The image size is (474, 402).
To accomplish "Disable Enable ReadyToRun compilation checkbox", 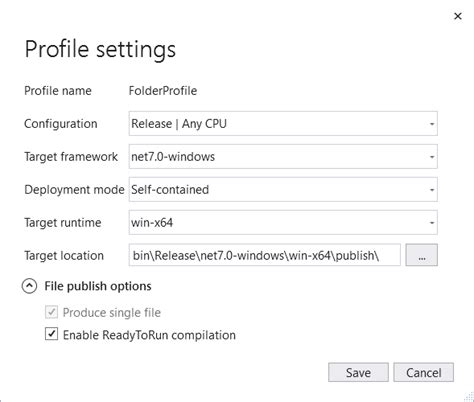I will pos(51,334).
